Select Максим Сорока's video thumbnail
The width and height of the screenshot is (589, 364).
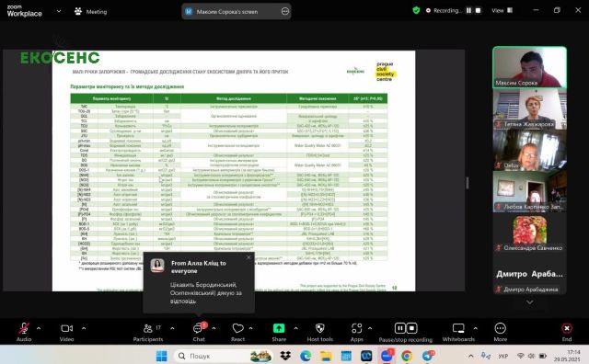pos(529,67)
